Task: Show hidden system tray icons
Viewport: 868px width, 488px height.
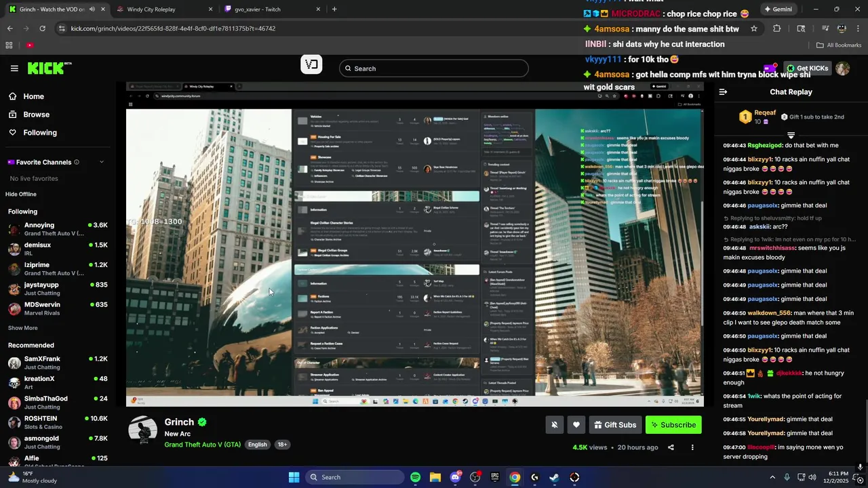Action: coord(772,477)
